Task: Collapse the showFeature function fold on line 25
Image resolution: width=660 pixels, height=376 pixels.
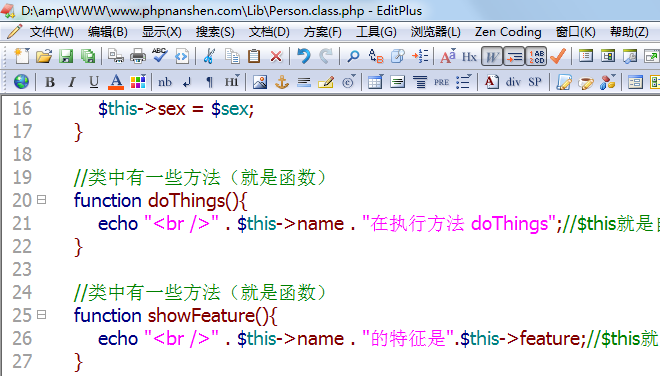Action: 41,314
